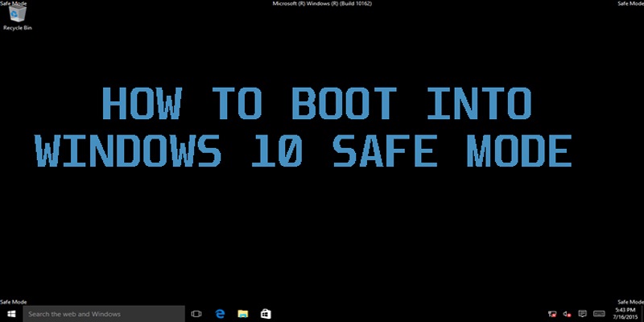This screenshot has width=644, height=322.
Task: Open the Windows Start menu
Action: click(11, 313)
